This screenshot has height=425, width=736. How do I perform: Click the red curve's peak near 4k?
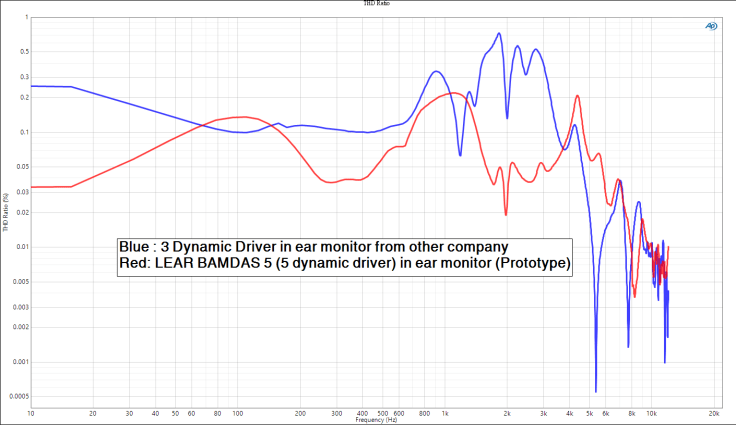coord(578,97)
